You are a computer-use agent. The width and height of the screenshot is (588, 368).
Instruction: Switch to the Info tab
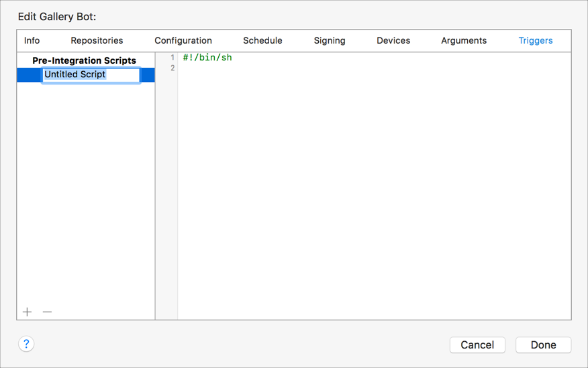[x=32, y=40]
